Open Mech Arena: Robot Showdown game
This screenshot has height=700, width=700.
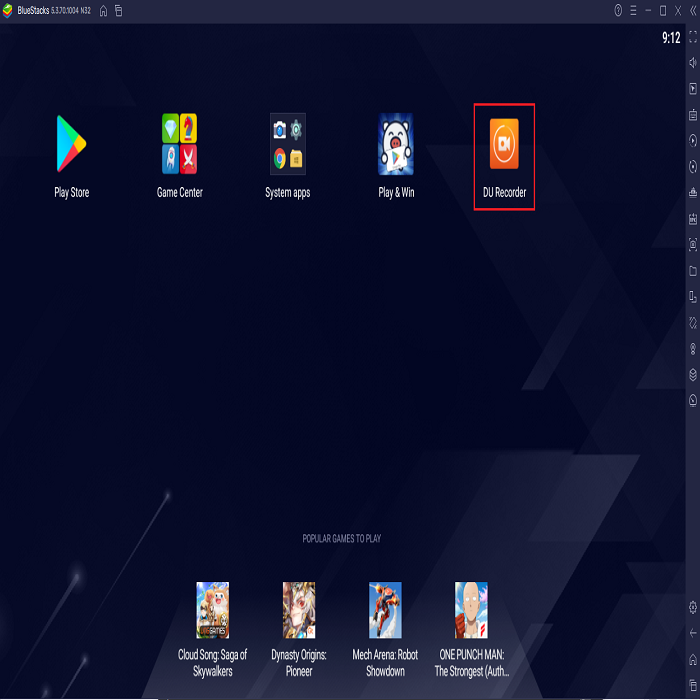click(x=385, y=610)
